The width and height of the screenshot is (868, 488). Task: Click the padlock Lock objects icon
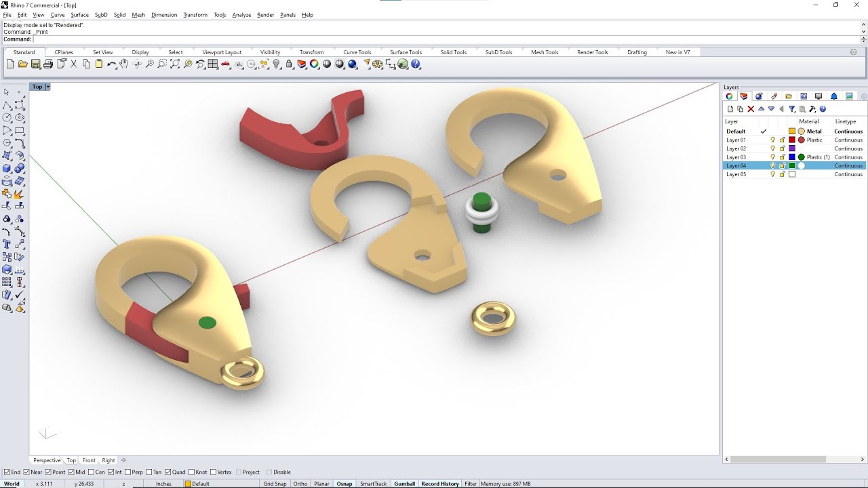[289, 64]
